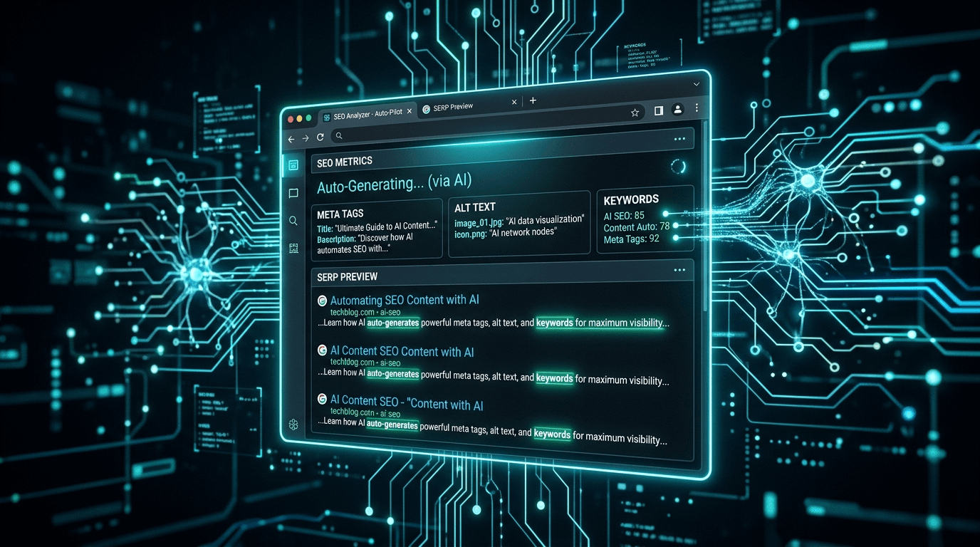
Task: Switch to the SERP Preview tab
Action: 452,107
